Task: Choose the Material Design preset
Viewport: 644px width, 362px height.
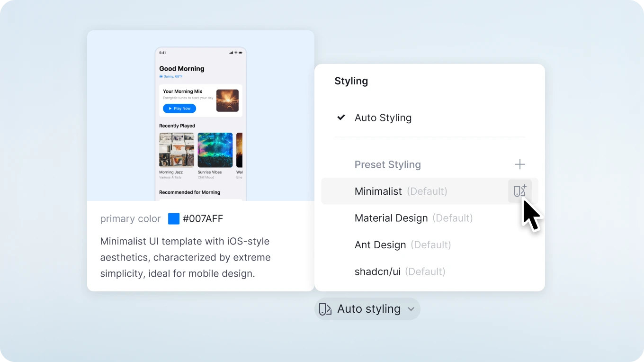Action: tap(391, 218)
